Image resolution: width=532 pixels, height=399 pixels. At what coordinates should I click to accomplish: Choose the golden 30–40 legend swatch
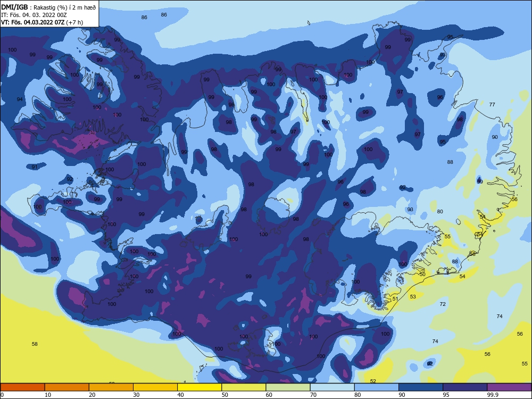click(155, 387)
